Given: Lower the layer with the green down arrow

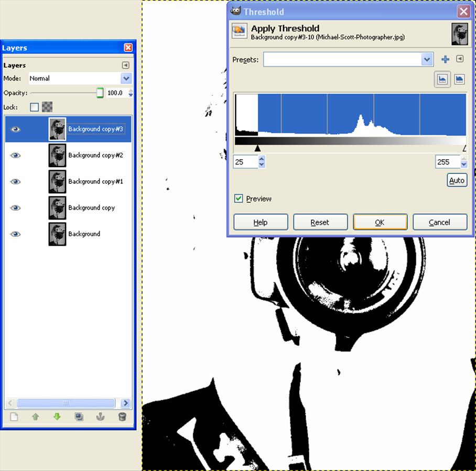Looking at the screenshot, I should click(x=57, y=417).
